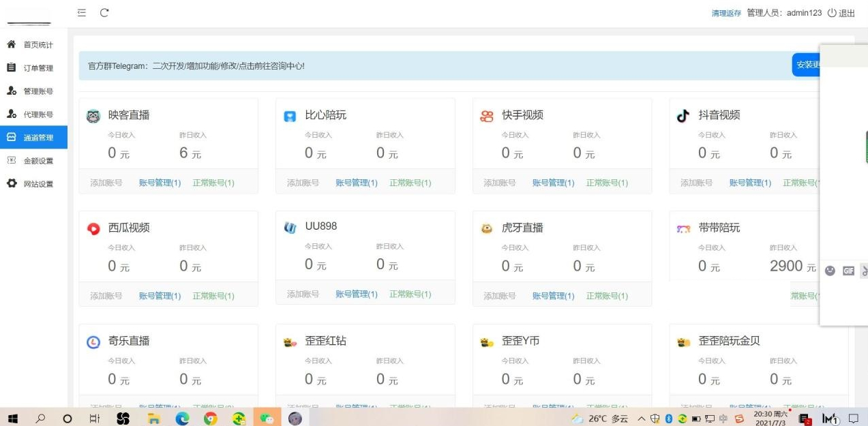Screen dimensions: 868x426
Task: Click the house icon beside 首页统计
Action: pos(12,44)
